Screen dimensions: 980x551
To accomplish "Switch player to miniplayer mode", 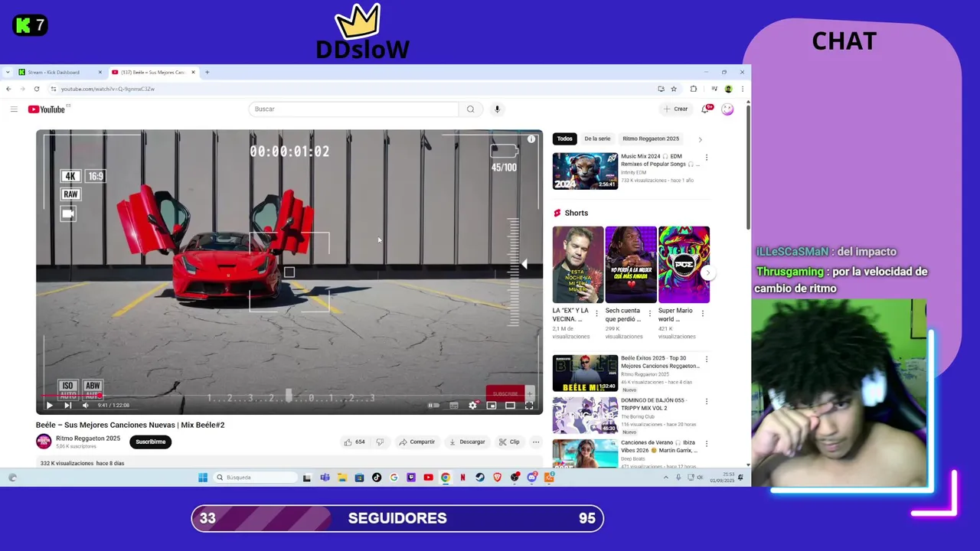I will click(492, 406).
